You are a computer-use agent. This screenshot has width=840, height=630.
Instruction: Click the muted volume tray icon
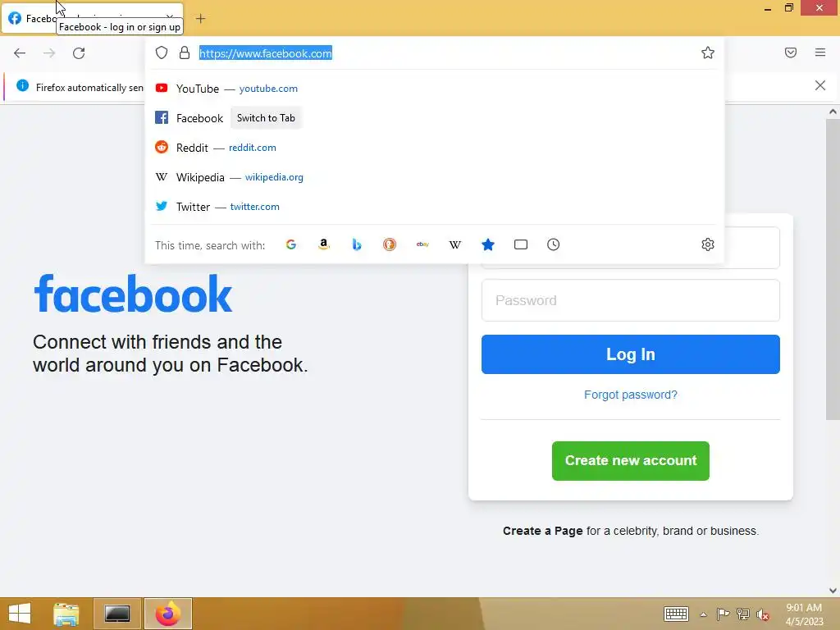click(762, 614)
